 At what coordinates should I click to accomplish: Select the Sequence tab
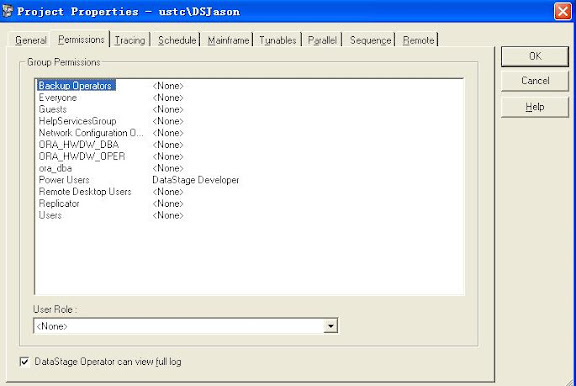point(370,40)
